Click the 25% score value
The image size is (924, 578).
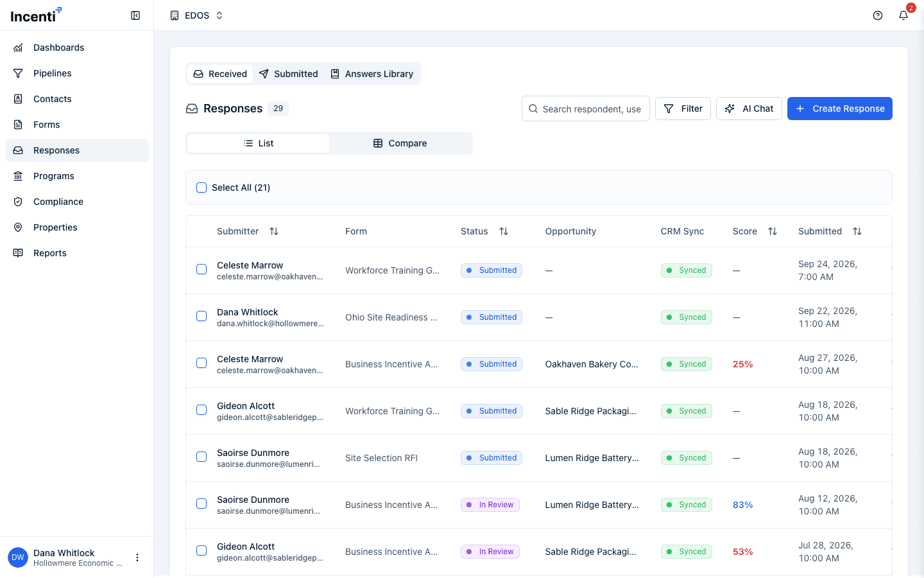click(x=743, y=364)
